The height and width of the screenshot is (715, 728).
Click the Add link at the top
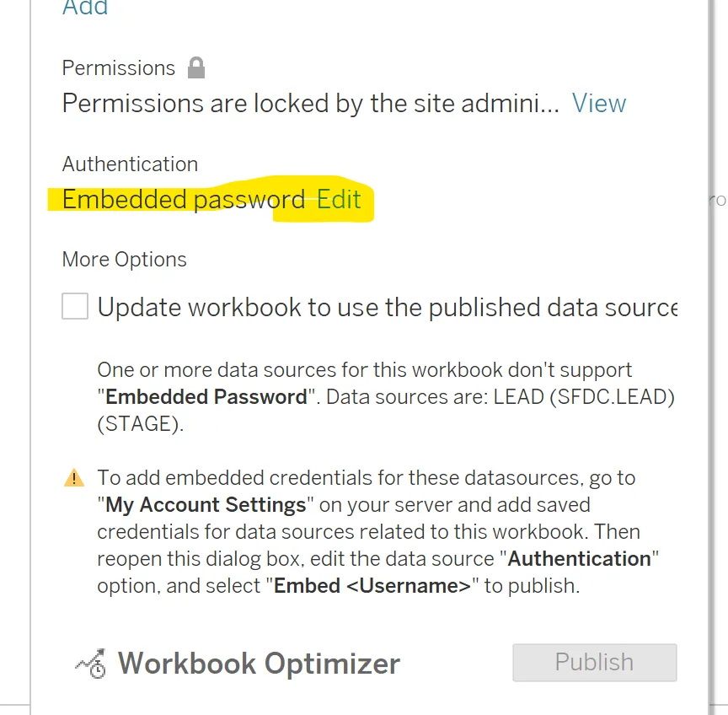85,8
